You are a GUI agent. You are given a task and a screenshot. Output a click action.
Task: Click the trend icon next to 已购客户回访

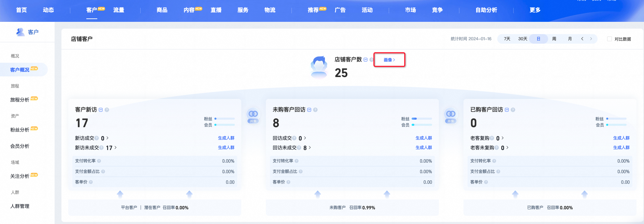[x=507, y=110]
